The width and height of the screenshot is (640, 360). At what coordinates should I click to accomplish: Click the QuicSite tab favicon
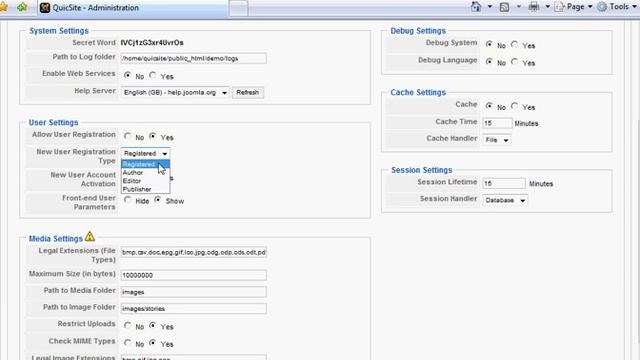pyautogui.click(x=45, y=7)
